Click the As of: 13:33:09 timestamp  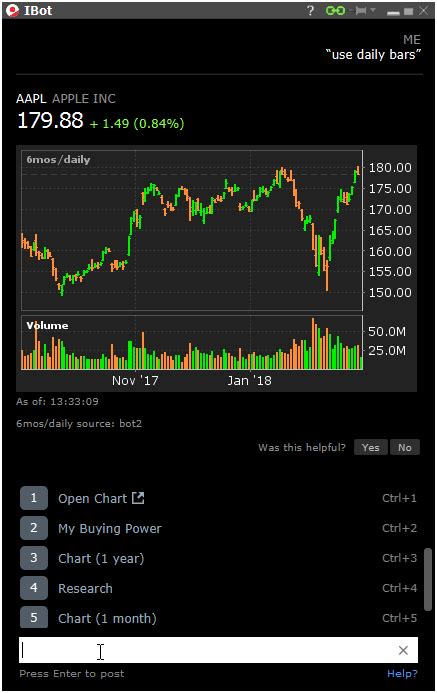point(57,401)
